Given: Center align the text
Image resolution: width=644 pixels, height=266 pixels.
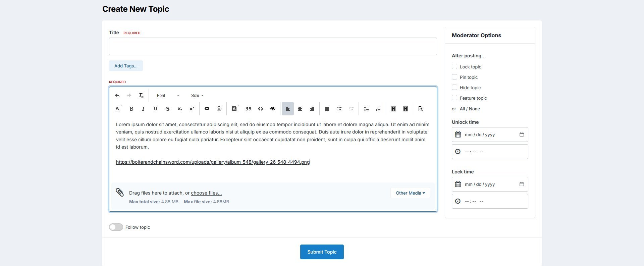Looking at the screenshot, I should coord(300,109).
